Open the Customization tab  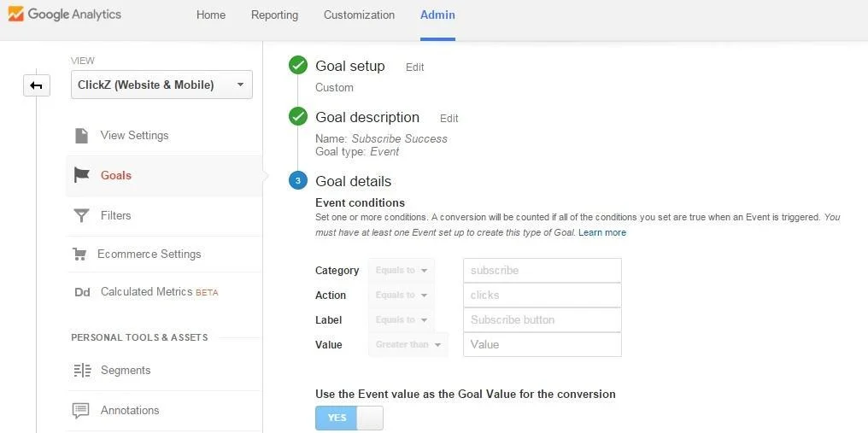coord(359,15)
